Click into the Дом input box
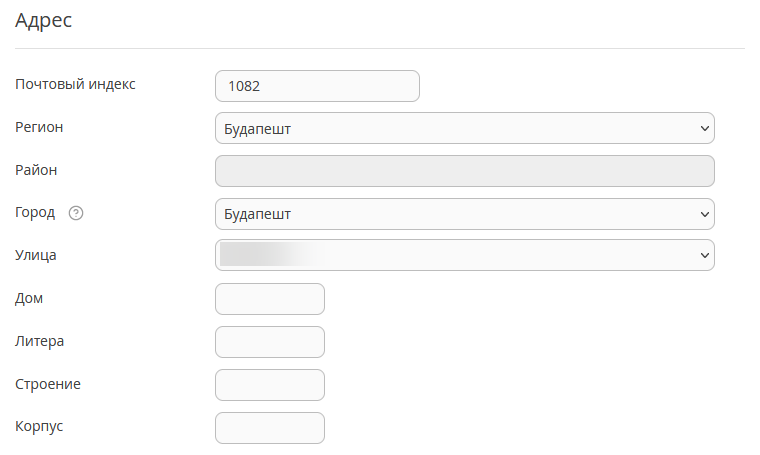Viewport: 760px width, 455px height. coord(270,299)
